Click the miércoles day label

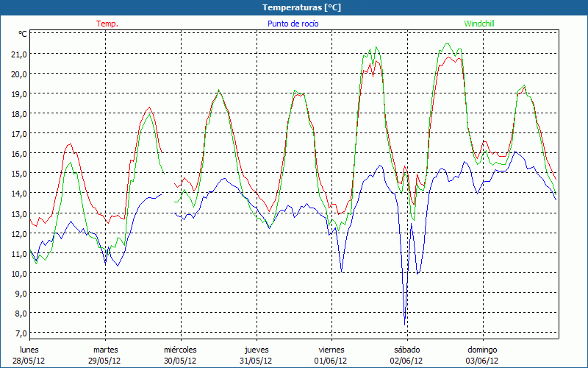[x=180, y=350]
